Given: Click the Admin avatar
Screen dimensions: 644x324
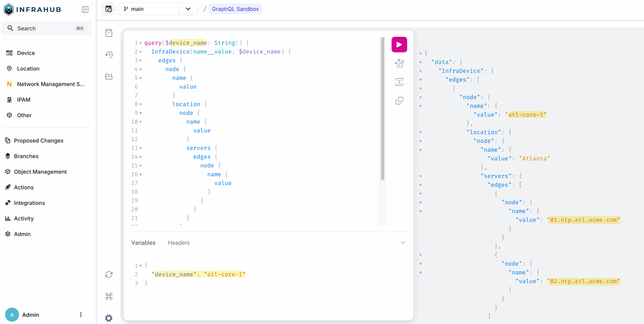Looking at the screenshot, I should point(12,315).
